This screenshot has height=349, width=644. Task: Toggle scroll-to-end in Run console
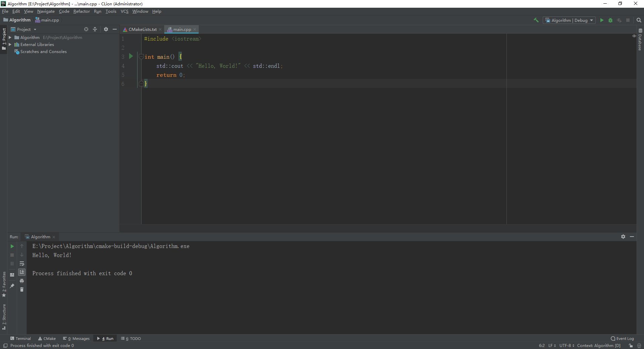(22, 272)
